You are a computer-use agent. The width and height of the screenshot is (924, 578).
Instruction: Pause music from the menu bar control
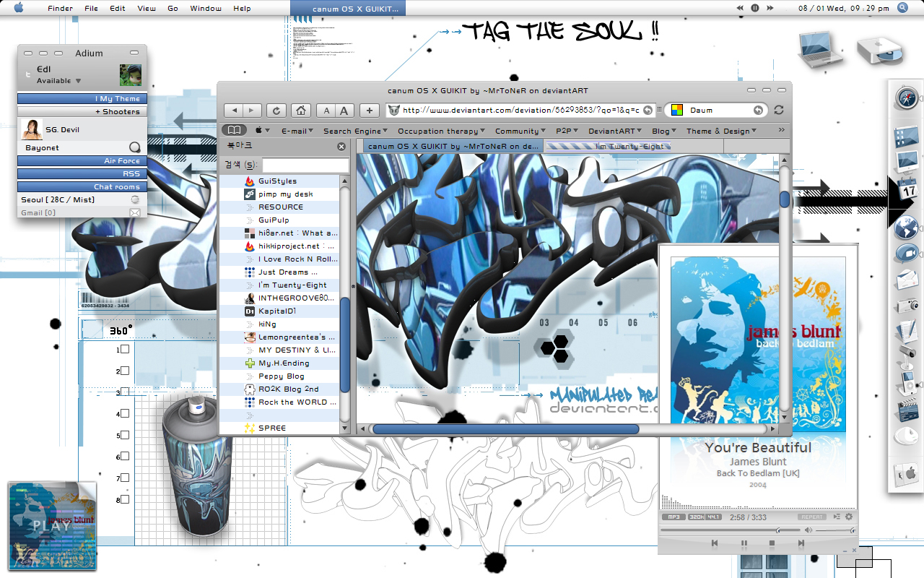(x=755, y=8)
